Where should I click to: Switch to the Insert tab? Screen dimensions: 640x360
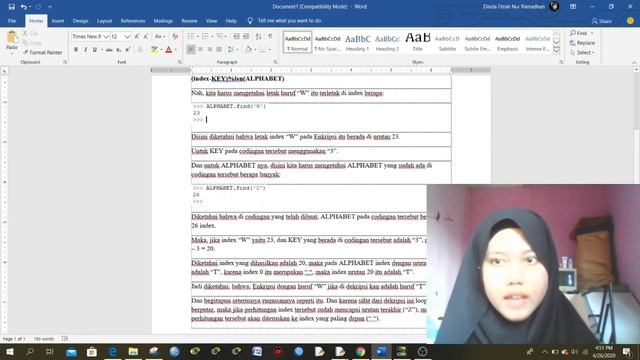[x=58, y=20]
